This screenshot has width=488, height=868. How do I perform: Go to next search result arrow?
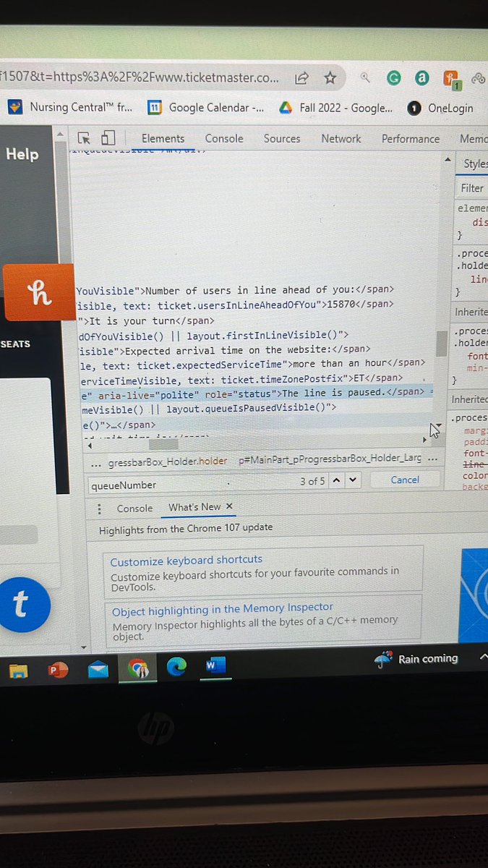[x=352, y=480]
